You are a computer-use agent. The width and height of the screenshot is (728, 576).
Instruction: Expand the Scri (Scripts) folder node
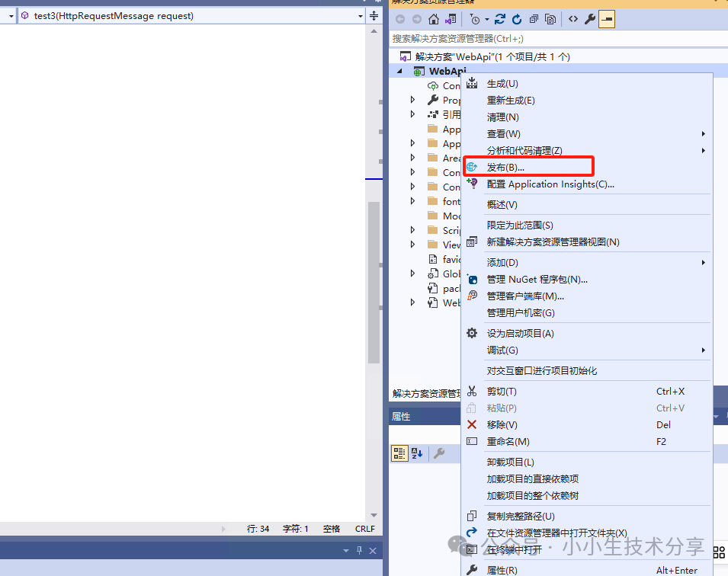pos(412,230)
